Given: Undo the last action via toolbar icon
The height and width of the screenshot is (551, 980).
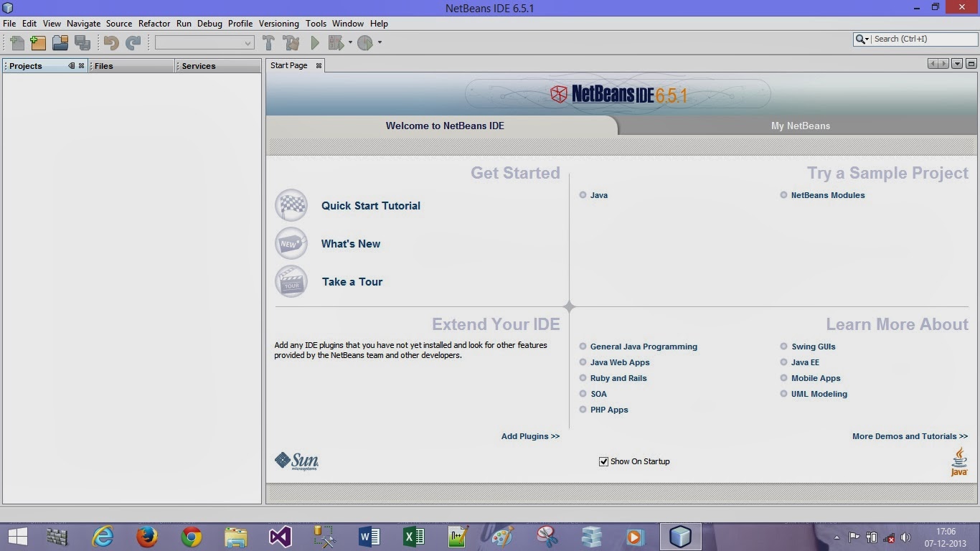Looking at the screenshot, I should 110,42.
